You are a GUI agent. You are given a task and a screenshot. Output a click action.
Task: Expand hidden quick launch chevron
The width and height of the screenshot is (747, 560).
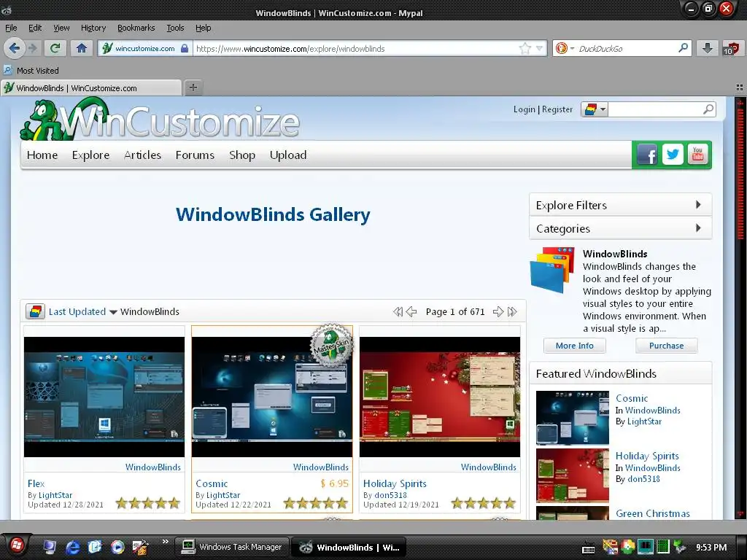pyautogui.click(x=166, y=542)
